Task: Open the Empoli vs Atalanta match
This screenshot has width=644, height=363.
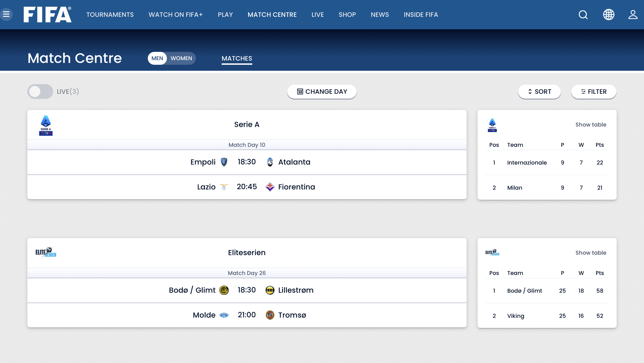Action: coord(247,162)
